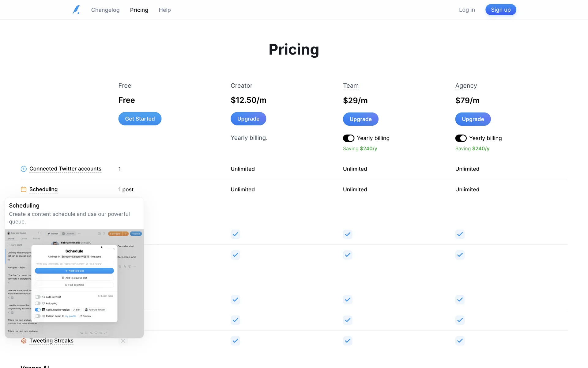
Task: Click the X mark in the Tweeting Streaks row
Action: (123, 341)
